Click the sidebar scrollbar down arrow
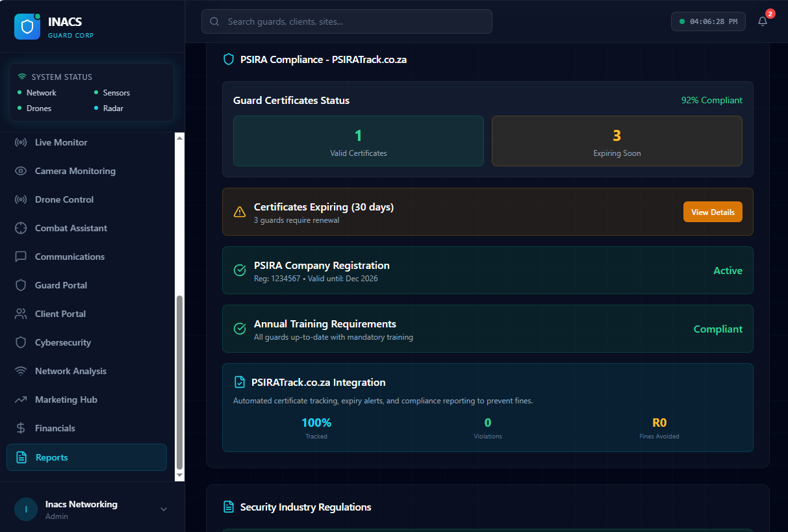The height and width of the screenshot is (532, 788). (x=180, y=476)
